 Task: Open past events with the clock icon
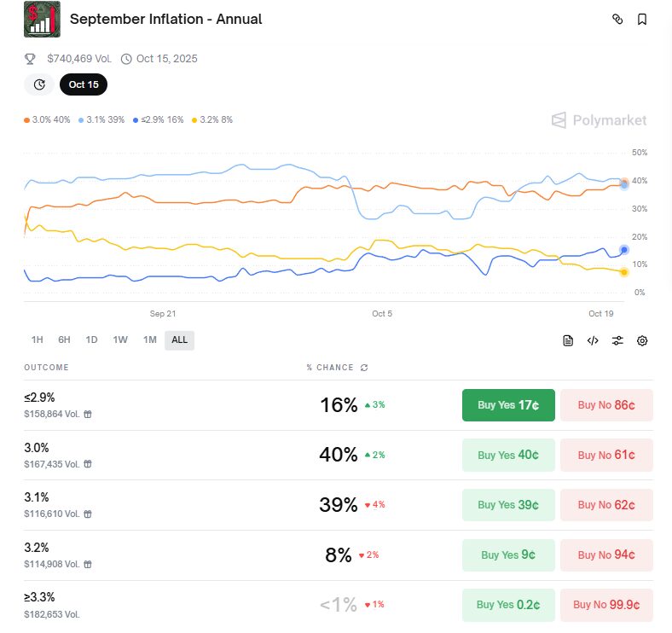pos(39,84)
